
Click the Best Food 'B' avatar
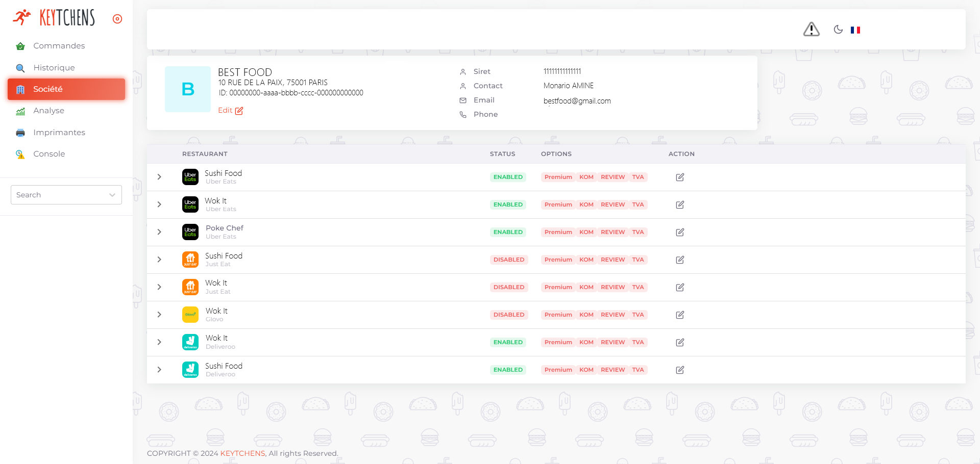[x=188, y=89]
